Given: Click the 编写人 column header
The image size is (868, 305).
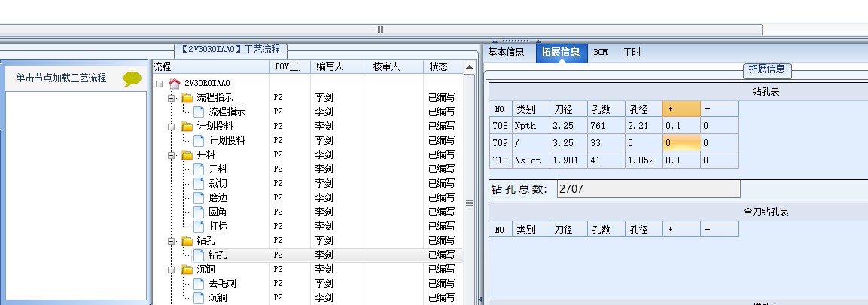Looking at the screenshot, I should click(x=339, y=67).
